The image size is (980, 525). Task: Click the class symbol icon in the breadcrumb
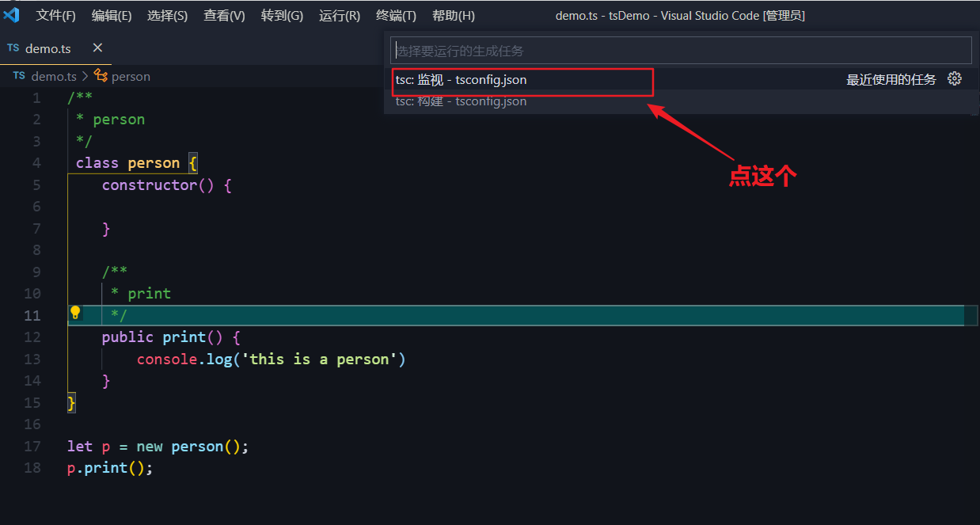[101, 76]
